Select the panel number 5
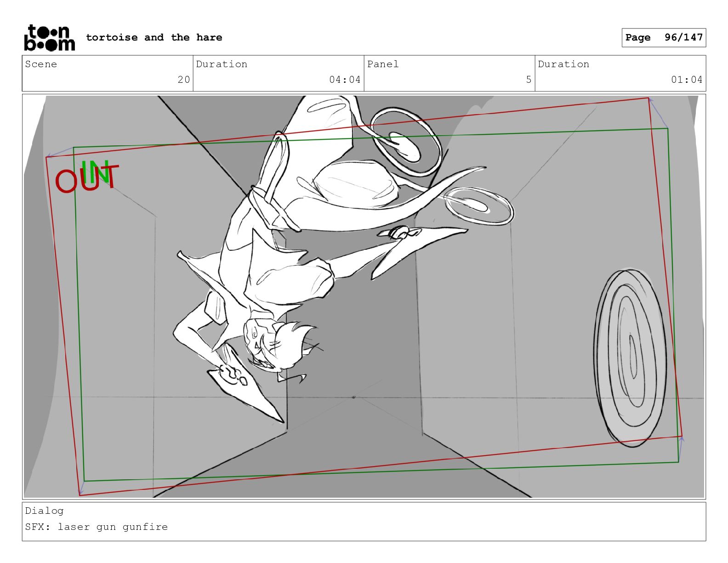Screen dimensions: 728x563 [529, 80]
